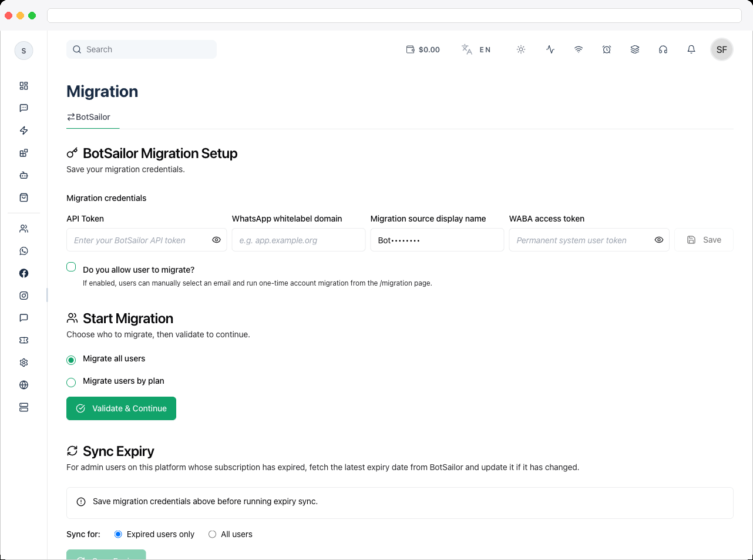This screenshot has width=753, height=560.
Task: Select Expired users only sync option
Action: [x=118, y=534]
